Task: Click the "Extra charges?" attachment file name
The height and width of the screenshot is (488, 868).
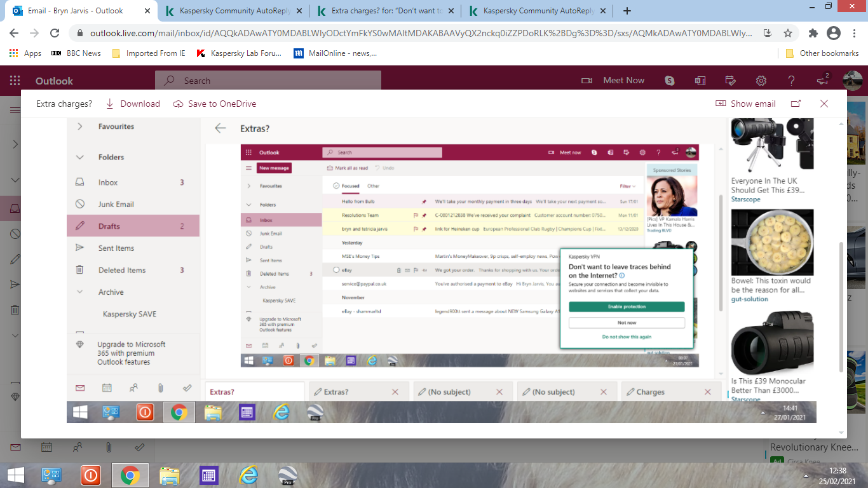Action: pyautogui.click(x=64, y=104)
